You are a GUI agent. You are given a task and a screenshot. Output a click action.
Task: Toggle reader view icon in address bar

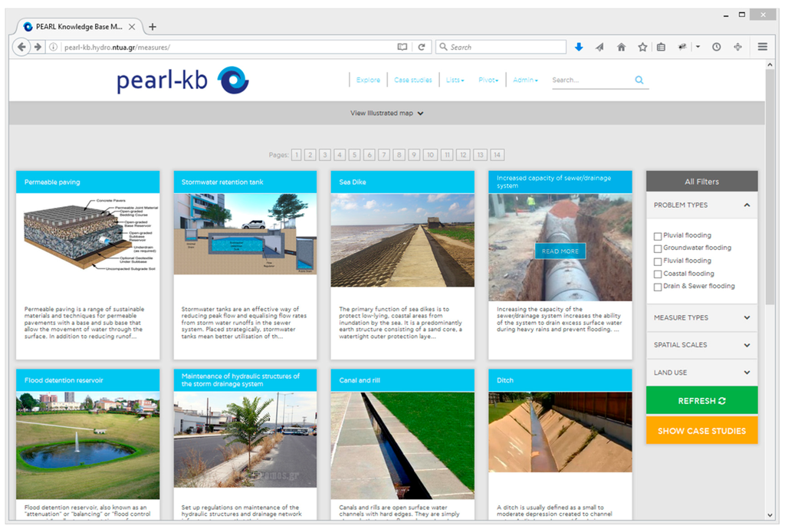point(402,47)
